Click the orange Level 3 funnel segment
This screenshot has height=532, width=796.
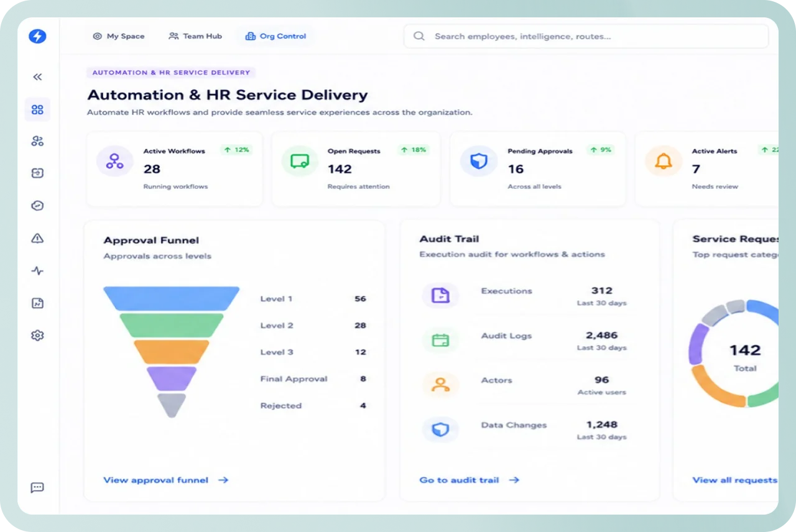click(x=171, y=352)
